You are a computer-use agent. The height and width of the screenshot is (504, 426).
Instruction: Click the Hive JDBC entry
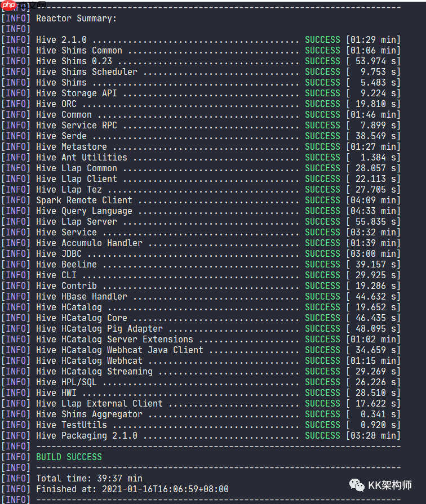59,253
